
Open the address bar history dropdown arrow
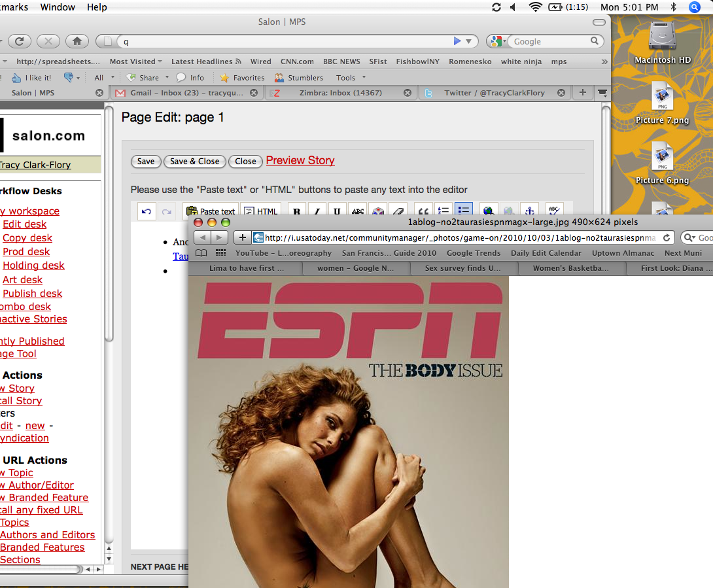pyautogui.click(x=468, y=41)
